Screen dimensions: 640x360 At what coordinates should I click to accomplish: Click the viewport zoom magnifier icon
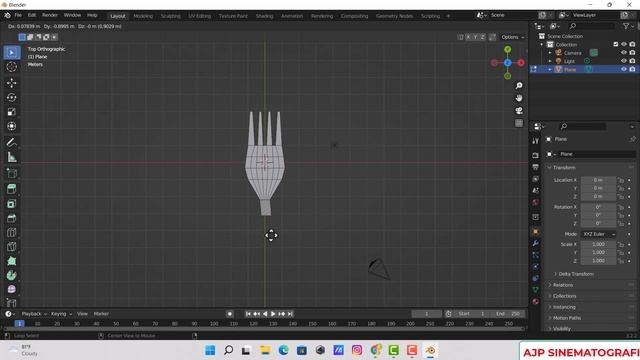pos(519,86)
